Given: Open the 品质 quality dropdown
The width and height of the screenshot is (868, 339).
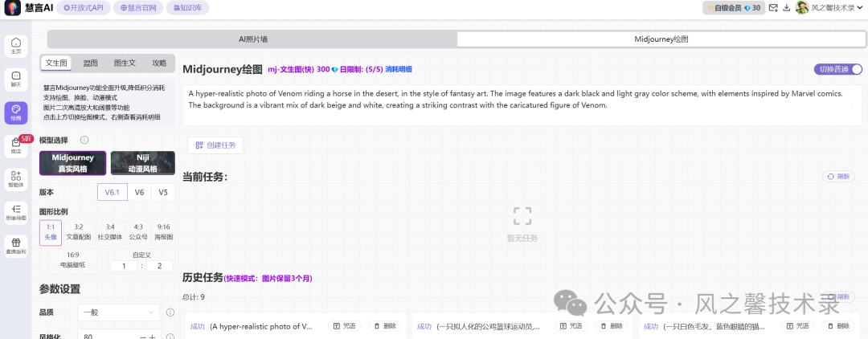Looking at the screenshot, I should (118, 312).
